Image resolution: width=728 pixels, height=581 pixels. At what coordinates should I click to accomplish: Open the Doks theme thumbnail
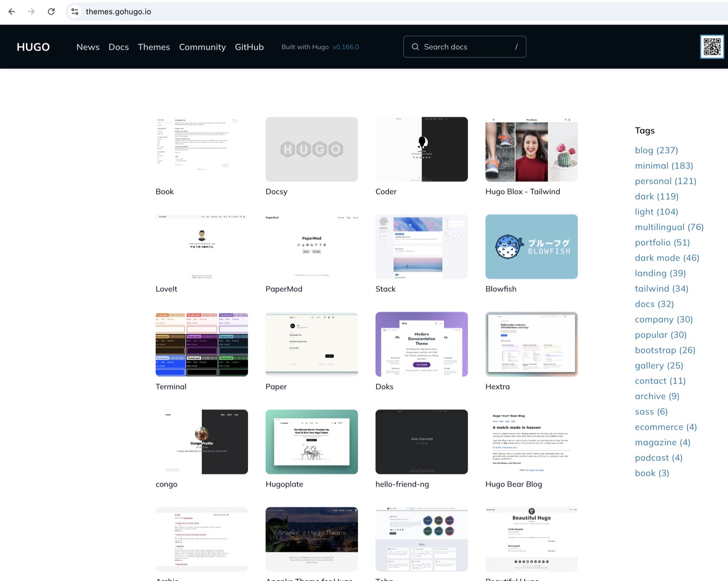[421, 344]
